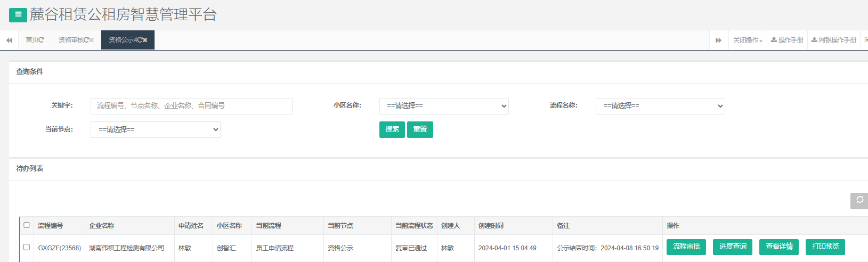Check the row checkbox for GXGZF(23568)
The image size is (868, 262).
[x=27, y=247]
